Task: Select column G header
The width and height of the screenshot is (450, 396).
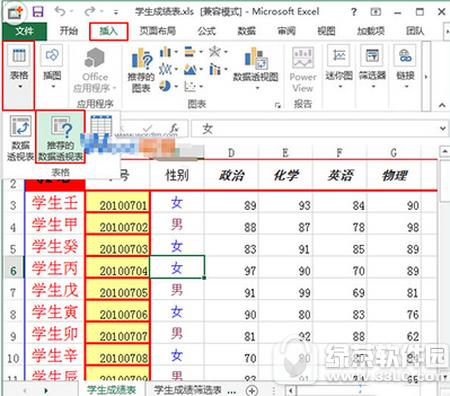Action: (394, 153)
